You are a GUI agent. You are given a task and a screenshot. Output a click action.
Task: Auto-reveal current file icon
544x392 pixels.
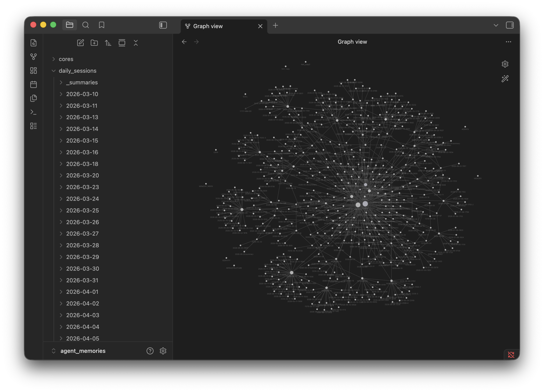122,43
